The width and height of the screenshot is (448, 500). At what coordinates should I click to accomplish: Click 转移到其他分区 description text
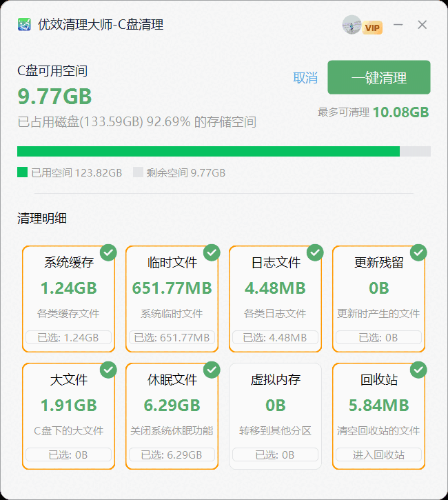(275, 431)
